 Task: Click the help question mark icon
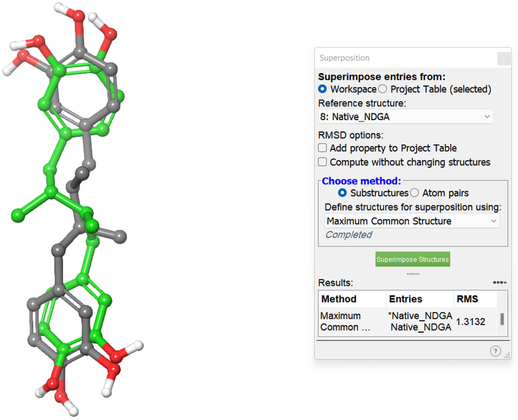point(495,351)
